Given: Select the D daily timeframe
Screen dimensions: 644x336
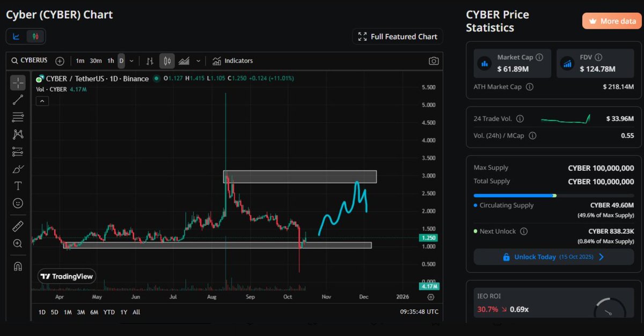Looking at the screenshot, I should [x=121, y=61].
